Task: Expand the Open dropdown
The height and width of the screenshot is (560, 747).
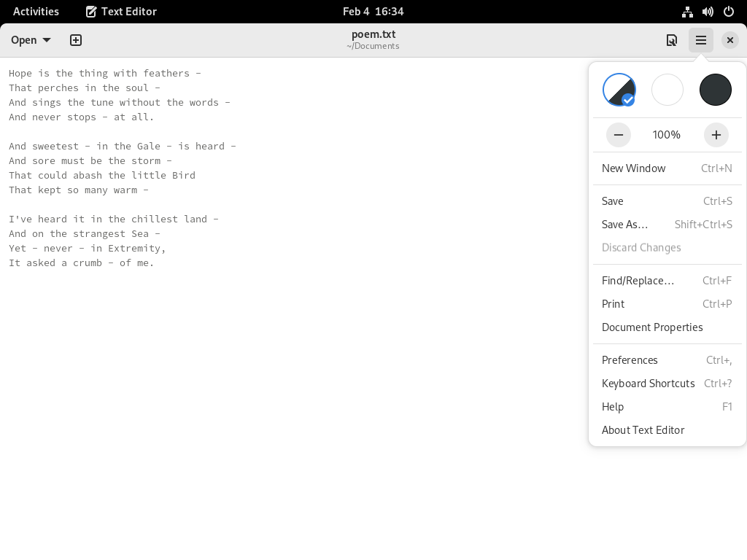Action: click(31, 40)
